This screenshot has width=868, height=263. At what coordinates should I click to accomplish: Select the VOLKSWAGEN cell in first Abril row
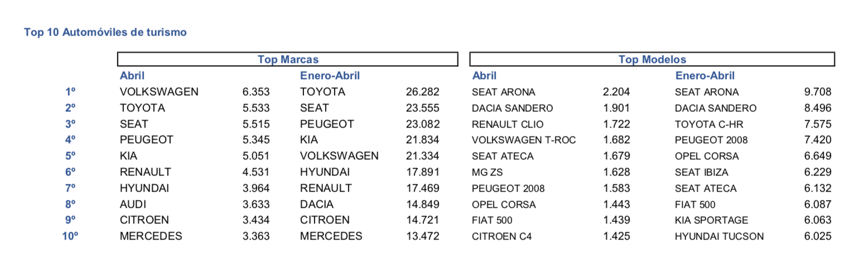(x=159, y=92)
